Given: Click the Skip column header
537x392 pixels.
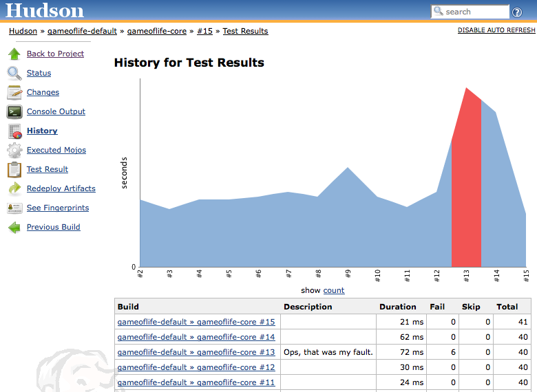Looking at the screenshot, I should pos(471,307).
